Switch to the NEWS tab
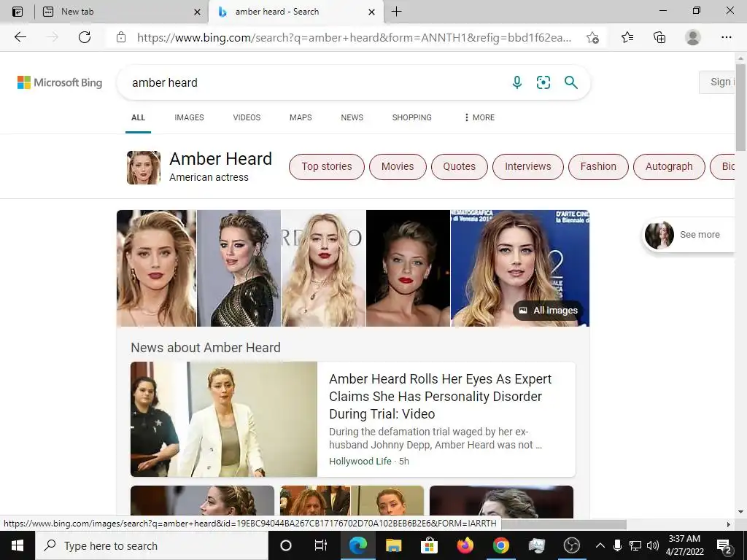The height and width of the screenshot is (560, 747). 352,117
